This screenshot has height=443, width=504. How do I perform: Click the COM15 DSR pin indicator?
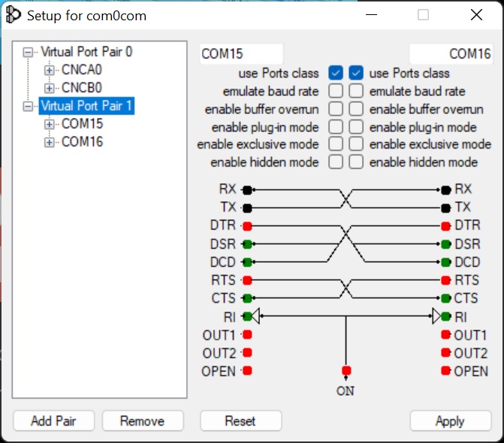[247, 244]
